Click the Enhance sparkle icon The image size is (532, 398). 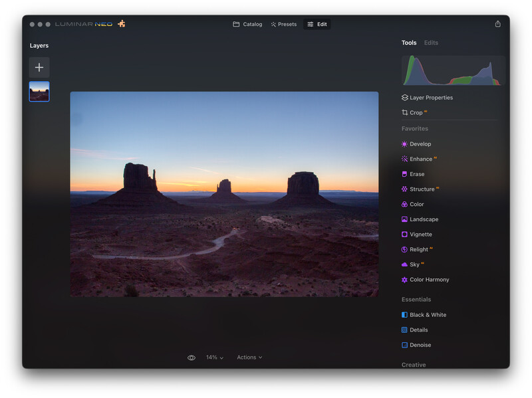404,159
